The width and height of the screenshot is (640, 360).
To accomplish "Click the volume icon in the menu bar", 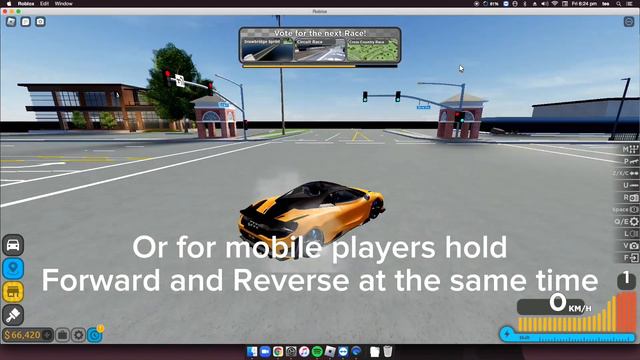I will tap(544, 4).
